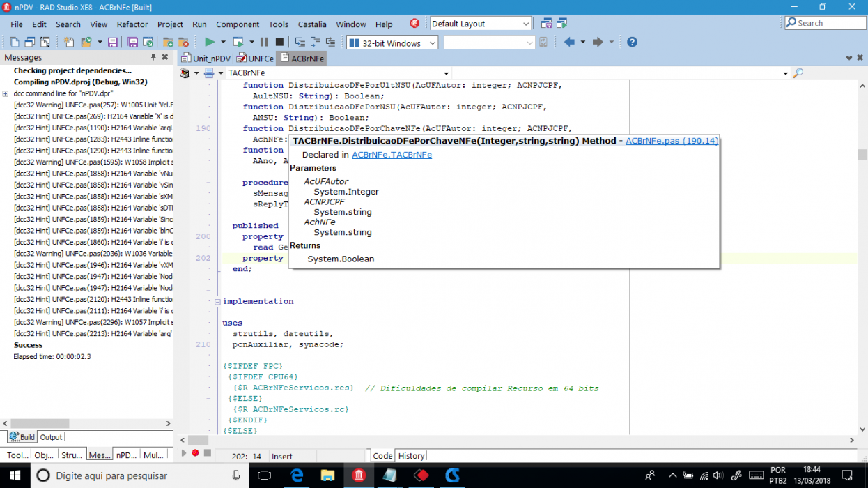Click the macro play triangle button
The width and height of the screenshot is (868, 488).
pyautogui.click(x=184, y=453)
